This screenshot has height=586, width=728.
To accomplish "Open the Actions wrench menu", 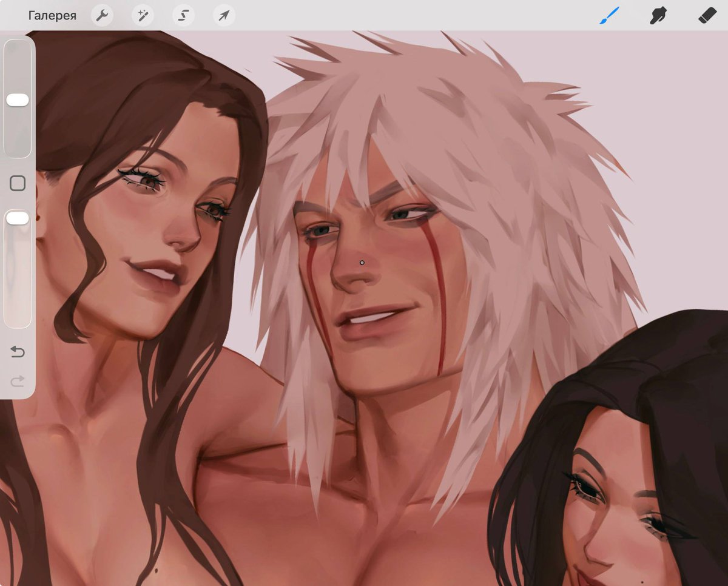I will pos(103,16).
